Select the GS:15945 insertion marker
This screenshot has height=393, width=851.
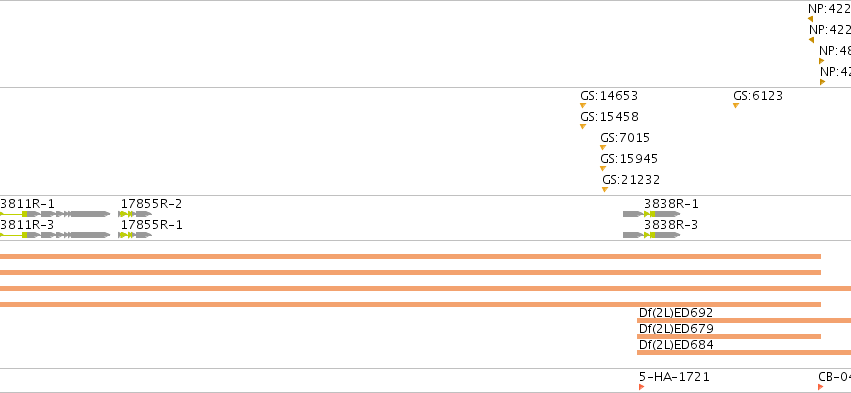tap(602, 169)
